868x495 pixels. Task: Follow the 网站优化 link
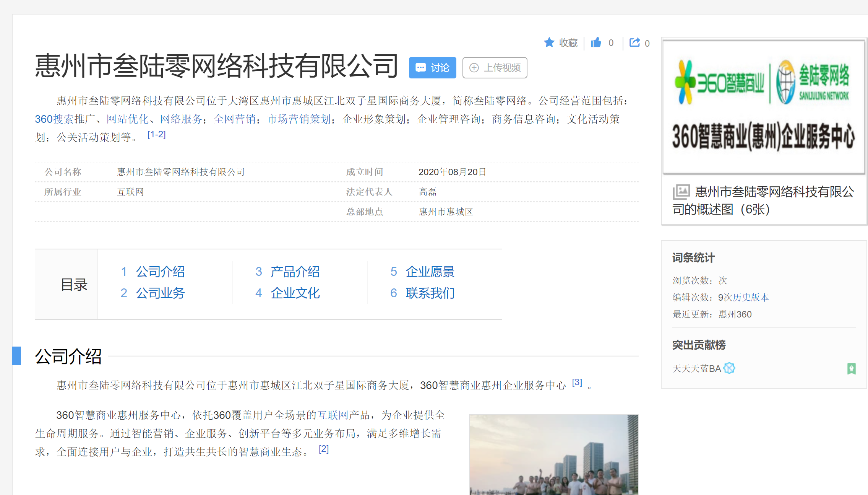(x=127, y=119)
